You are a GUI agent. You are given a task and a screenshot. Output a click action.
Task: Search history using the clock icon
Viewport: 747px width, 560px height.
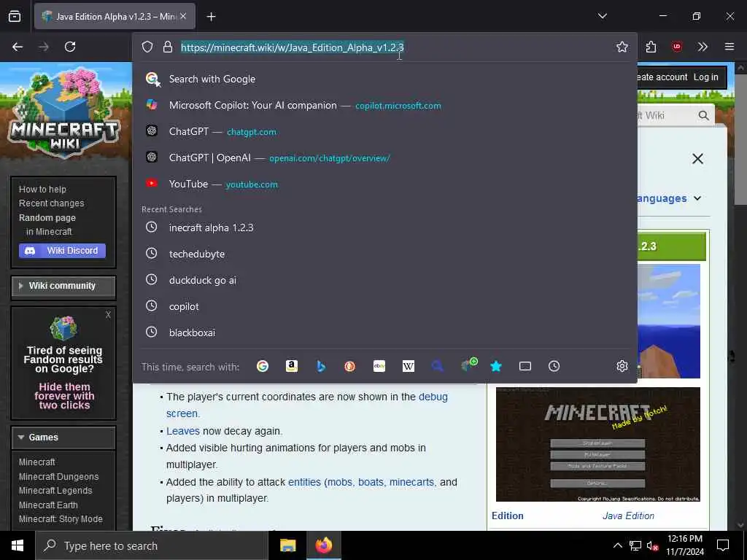coord(554,366)
